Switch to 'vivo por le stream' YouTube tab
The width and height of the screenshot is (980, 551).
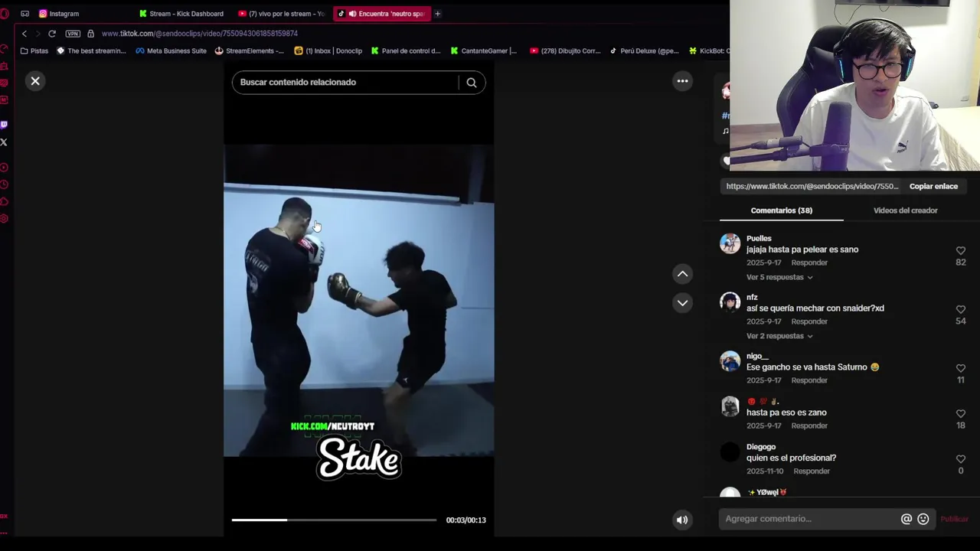(282, 14)
